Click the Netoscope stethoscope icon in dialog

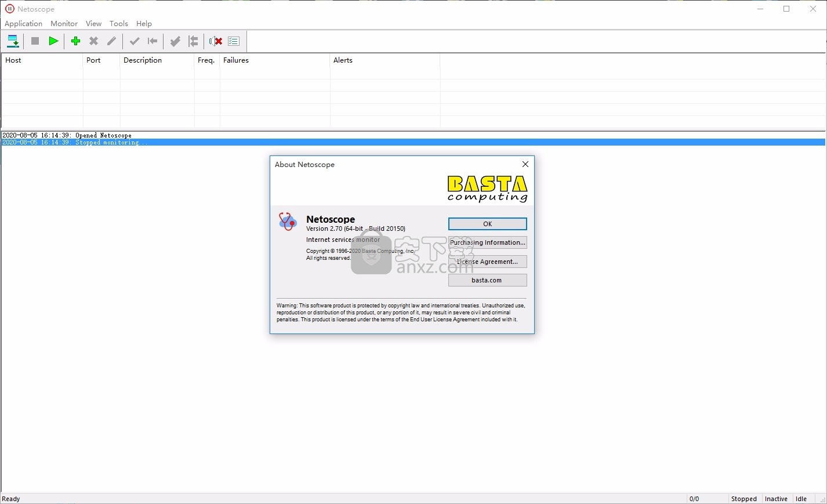pos(288,222)
